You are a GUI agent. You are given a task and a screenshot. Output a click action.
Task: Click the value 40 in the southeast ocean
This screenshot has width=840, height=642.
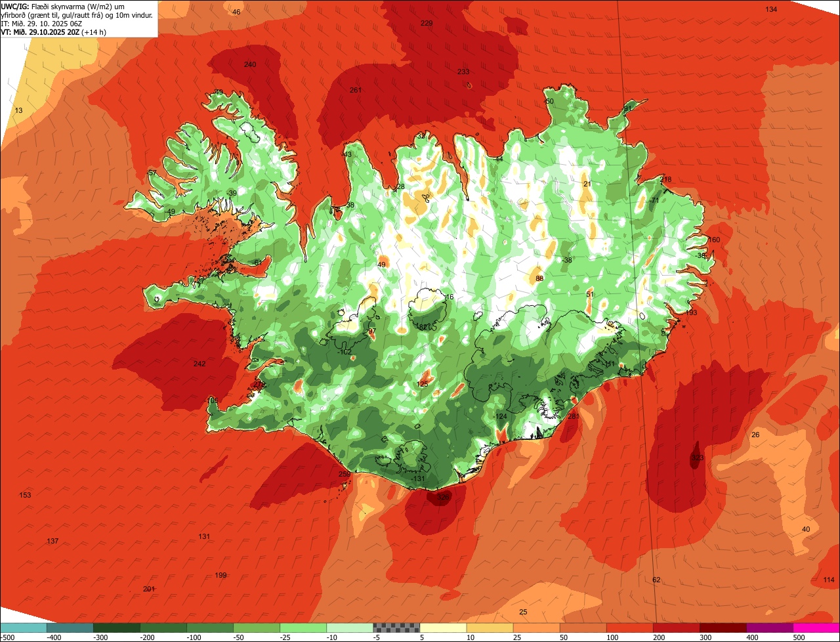coord(806,529)
